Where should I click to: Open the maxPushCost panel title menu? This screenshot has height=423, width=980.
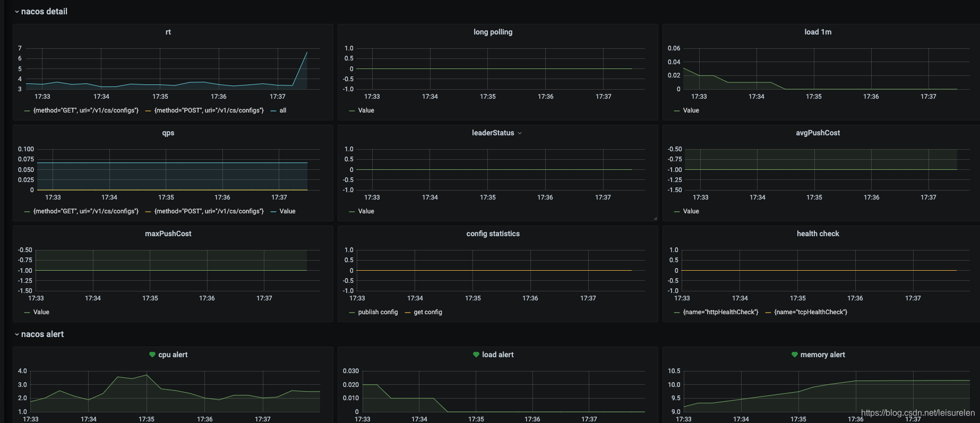[168, 234]
